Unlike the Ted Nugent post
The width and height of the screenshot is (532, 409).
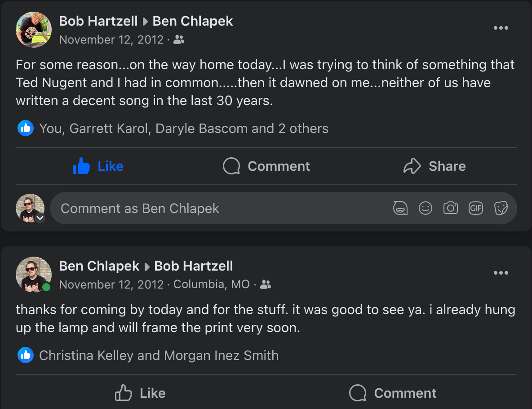98,166
